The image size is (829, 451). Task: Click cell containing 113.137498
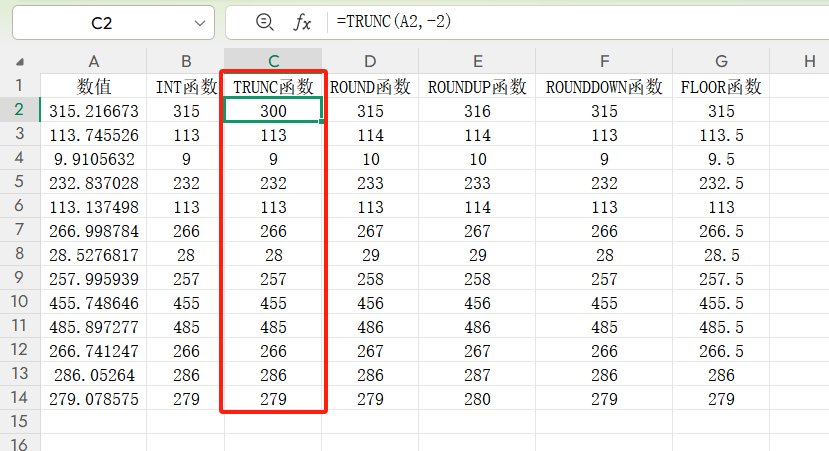coord(94,207)
